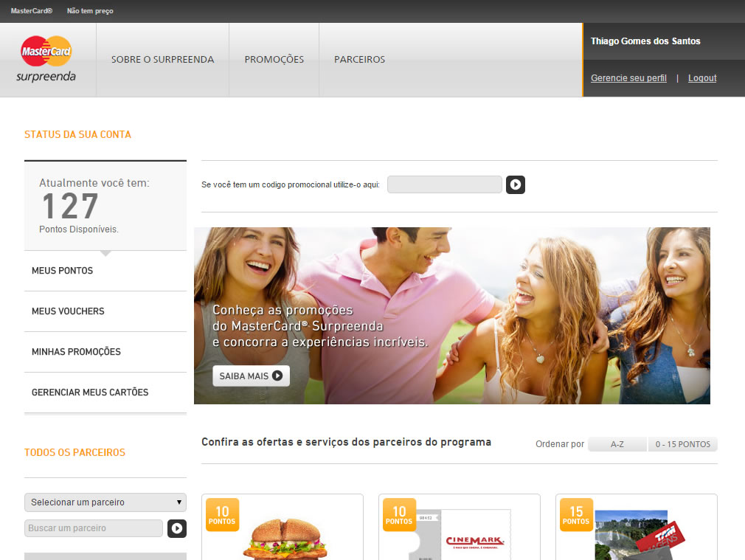Focus the promotional code input field
The image size is (745, 560).
445,184
